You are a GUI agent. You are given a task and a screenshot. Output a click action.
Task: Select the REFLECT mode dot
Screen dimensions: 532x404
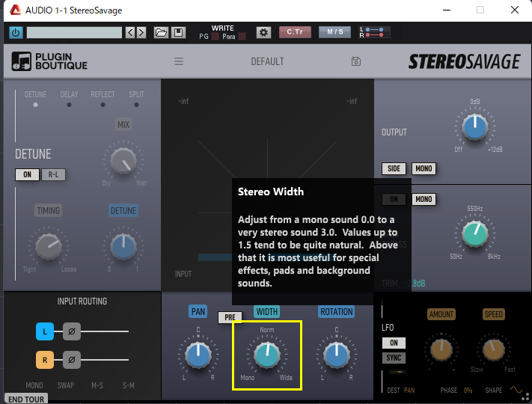click(103, 105)
